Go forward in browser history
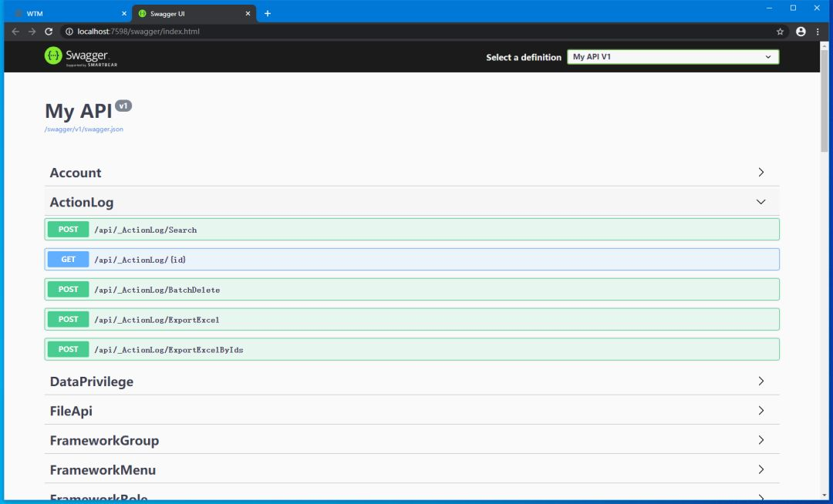Screen dimensions: 833x504 point(32,32)
